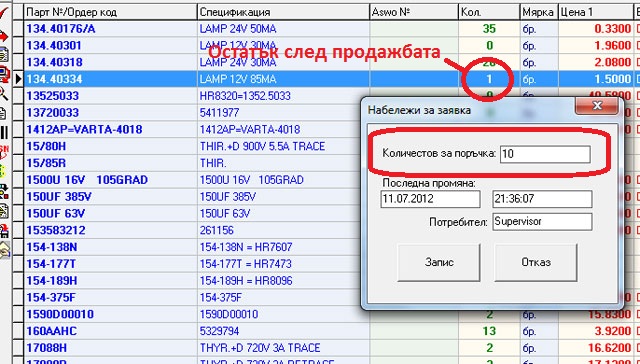Screen dimensions: 640x364
Task: Click specification 5329794
Action: click(x=220, y=331)
